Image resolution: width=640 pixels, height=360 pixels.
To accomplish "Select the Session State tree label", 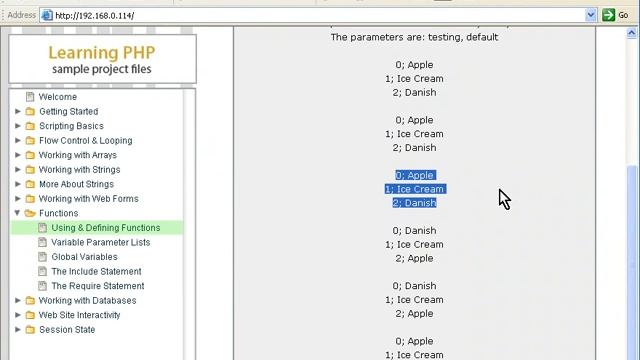I will coord(67,330).
